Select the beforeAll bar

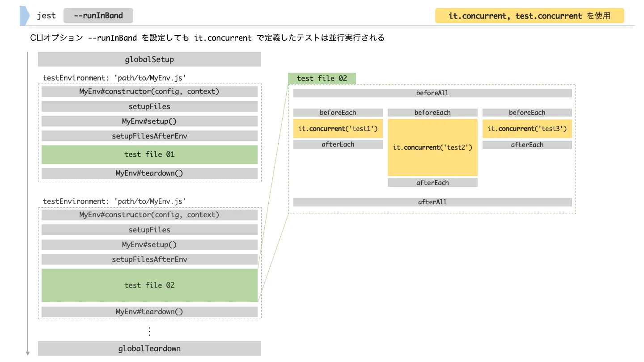(x=432, y=93)
